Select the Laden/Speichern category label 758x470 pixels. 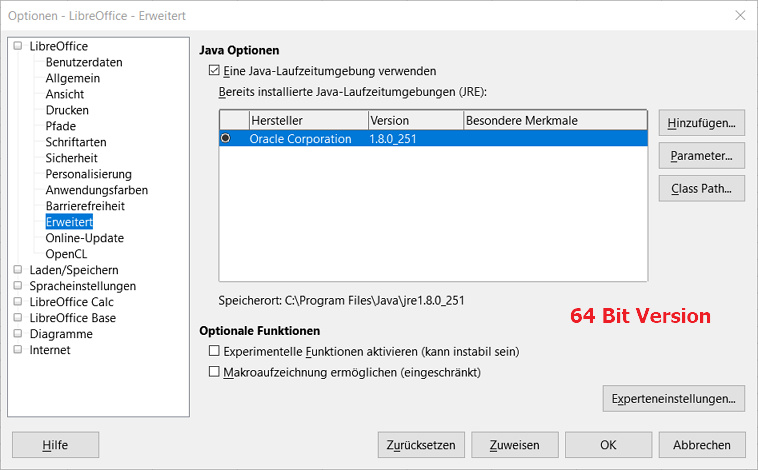74,270
